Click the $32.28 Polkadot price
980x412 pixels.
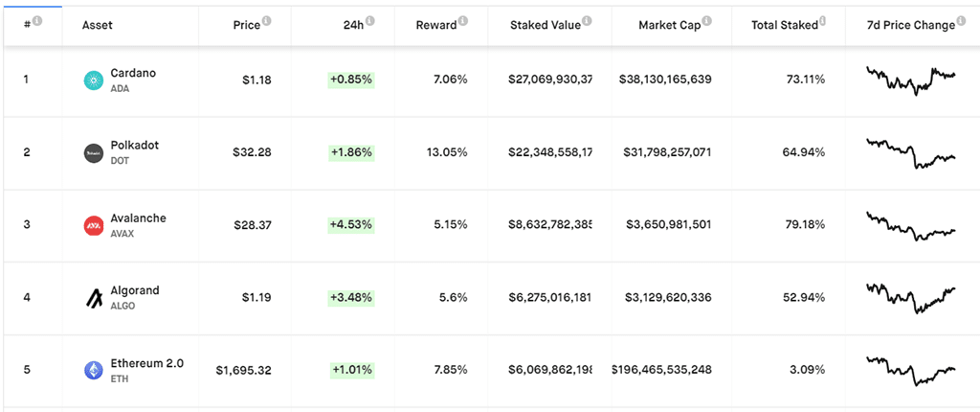[253, 152]
